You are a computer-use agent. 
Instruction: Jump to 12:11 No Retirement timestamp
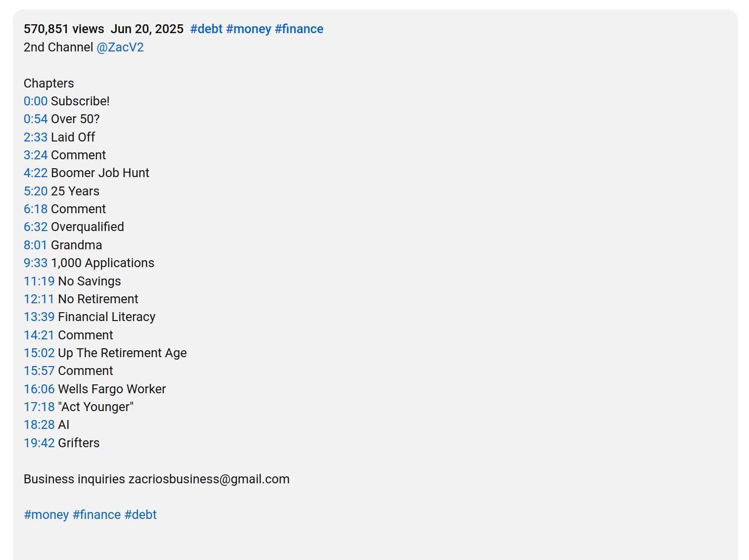(39, 299)
